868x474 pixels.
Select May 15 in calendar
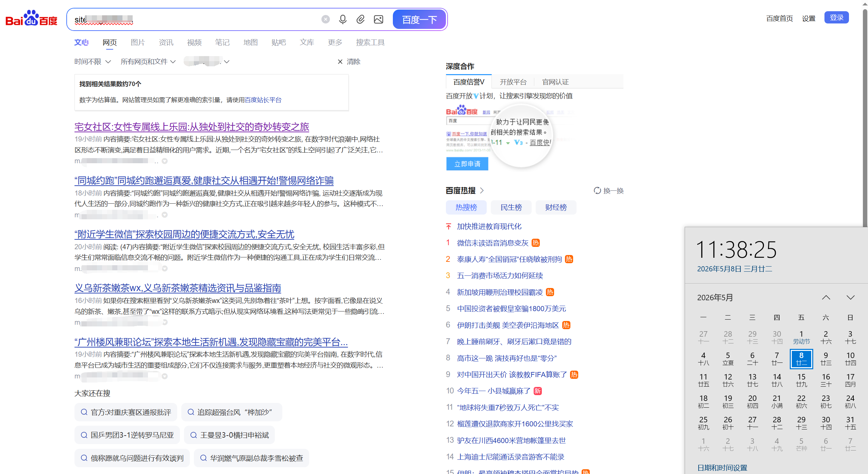(x=801, y=380)
